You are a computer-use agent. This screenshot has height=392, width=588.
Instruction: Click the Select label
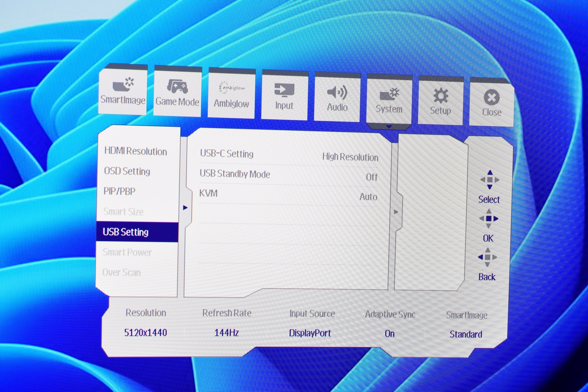tap(489, 199)
